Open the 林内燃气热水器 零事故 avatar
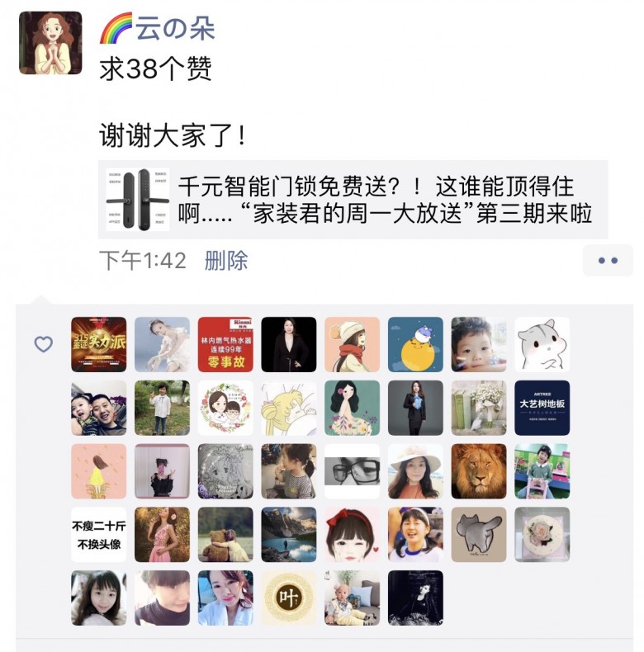 coord(225,344)
